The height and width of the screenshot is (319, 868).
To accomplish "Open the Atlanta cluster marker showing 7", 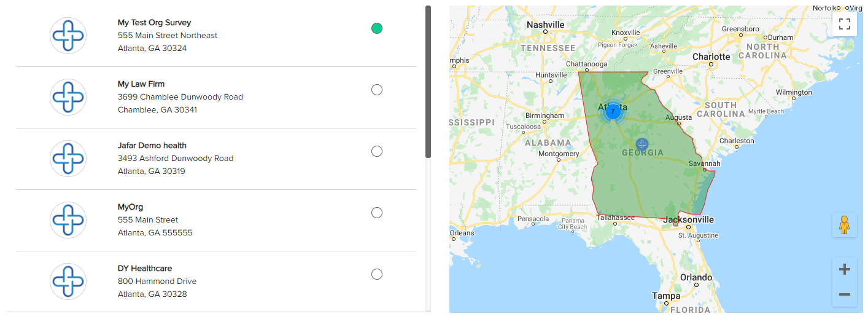I will tap(613, 111).
